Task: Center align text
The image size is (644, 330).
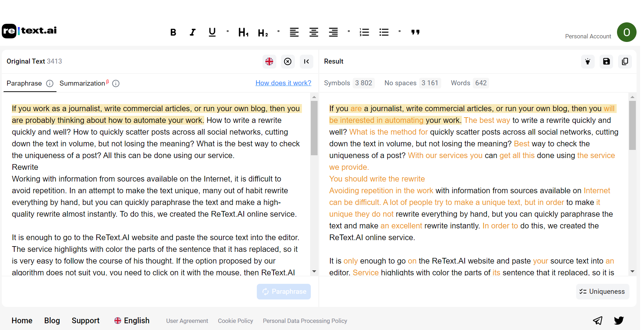Action: 314,32
